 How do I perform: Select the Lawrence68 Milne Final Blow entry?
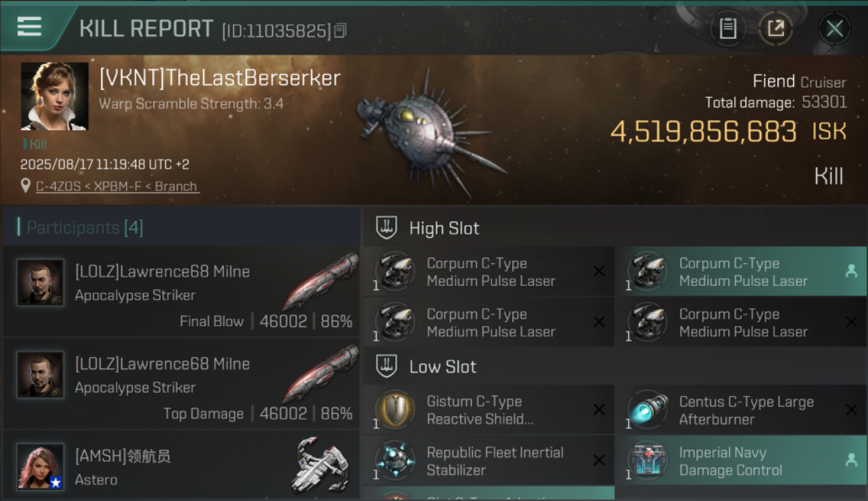[182, 291]
